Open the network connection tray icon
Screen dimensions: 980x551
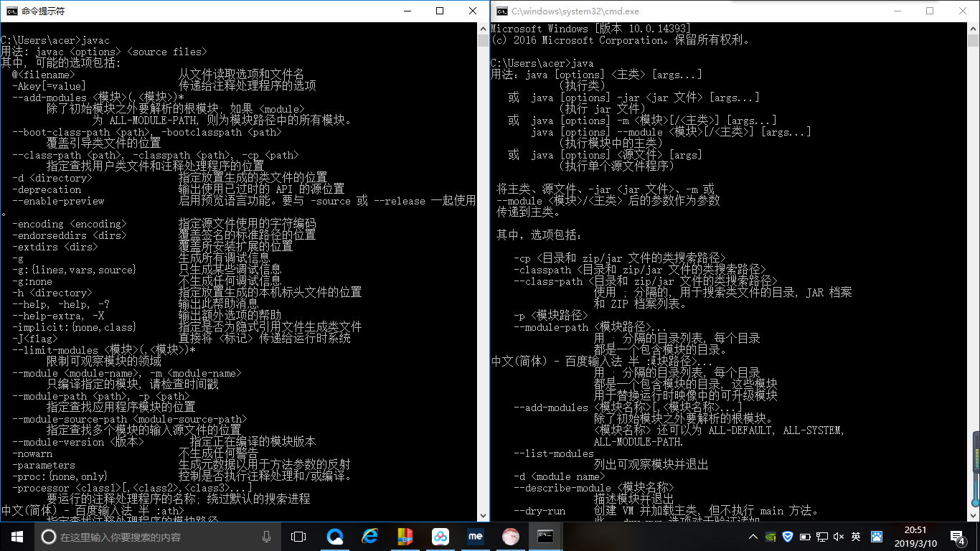(x=821, y=537)
